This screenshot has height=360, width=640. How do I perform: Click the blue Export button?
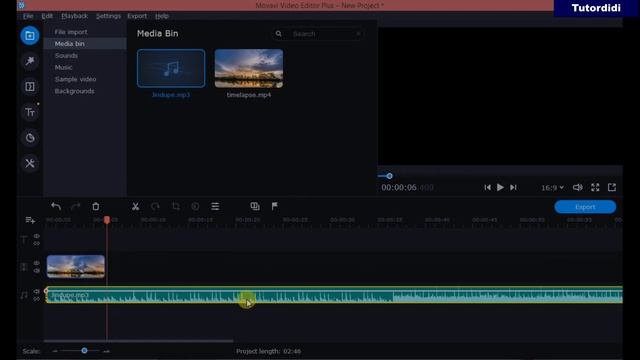[x=585, y=207]
